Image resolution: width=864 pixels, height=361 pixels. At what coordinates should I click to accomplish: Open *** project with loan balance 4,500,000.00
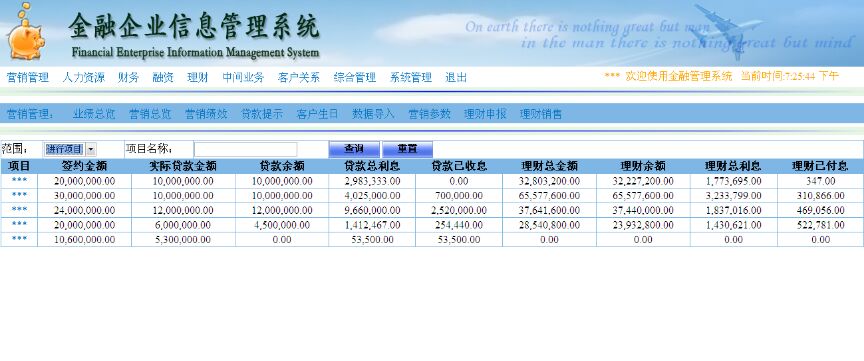click(19, 225)
